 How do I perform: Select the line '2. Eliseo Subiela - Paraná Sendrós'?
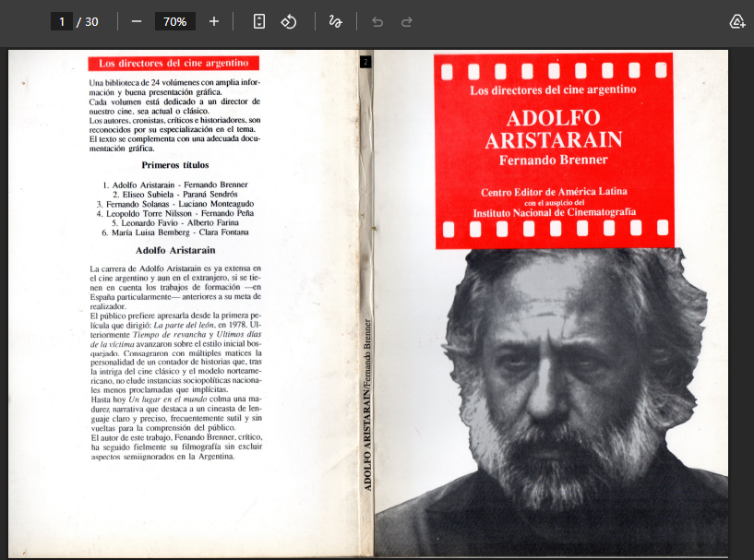(175, 194)
